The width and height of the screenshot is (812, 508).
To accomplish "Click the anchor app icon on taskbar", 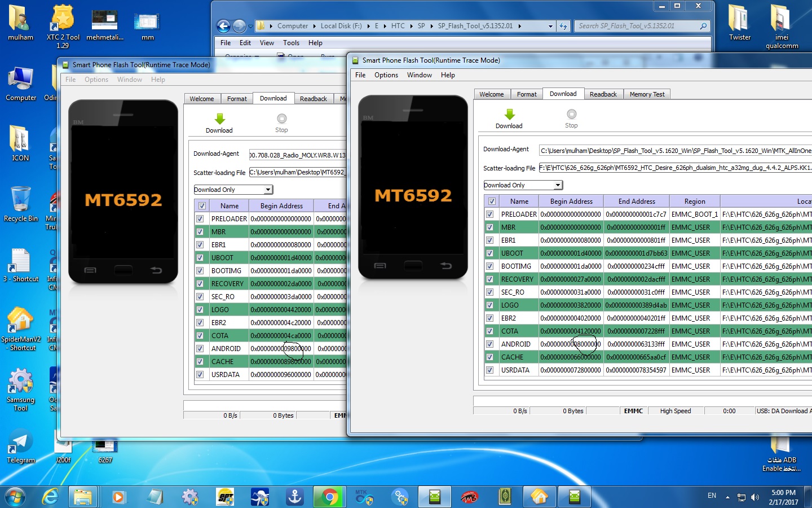I will pos(295,497).
